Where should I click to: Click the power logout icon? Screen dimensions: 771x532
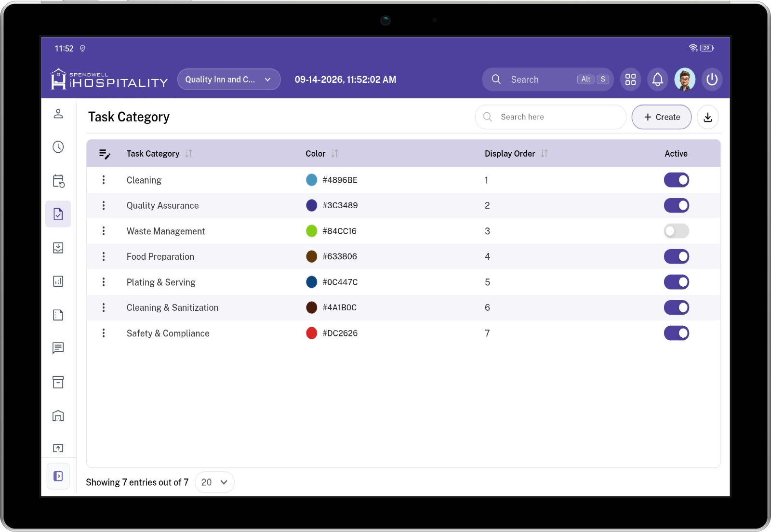coord(712,80)
